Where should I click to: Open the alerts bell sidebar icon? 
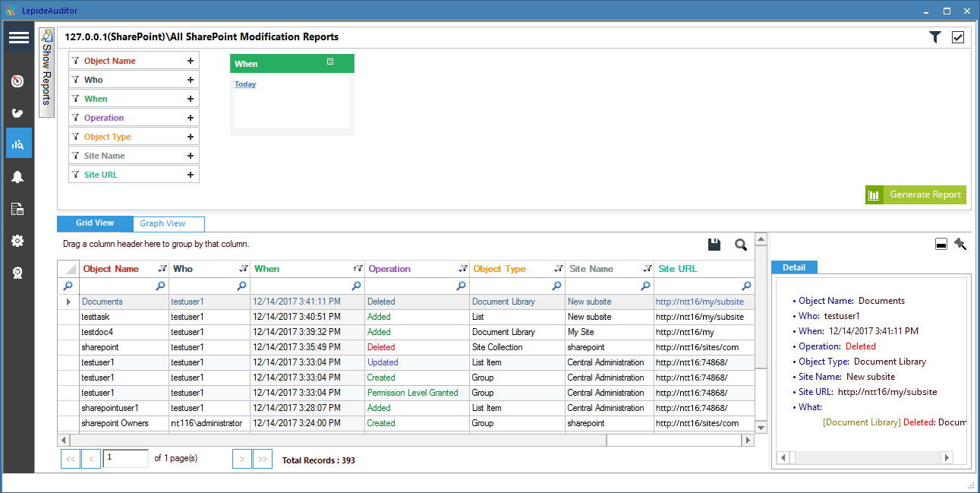click(18, 177)
